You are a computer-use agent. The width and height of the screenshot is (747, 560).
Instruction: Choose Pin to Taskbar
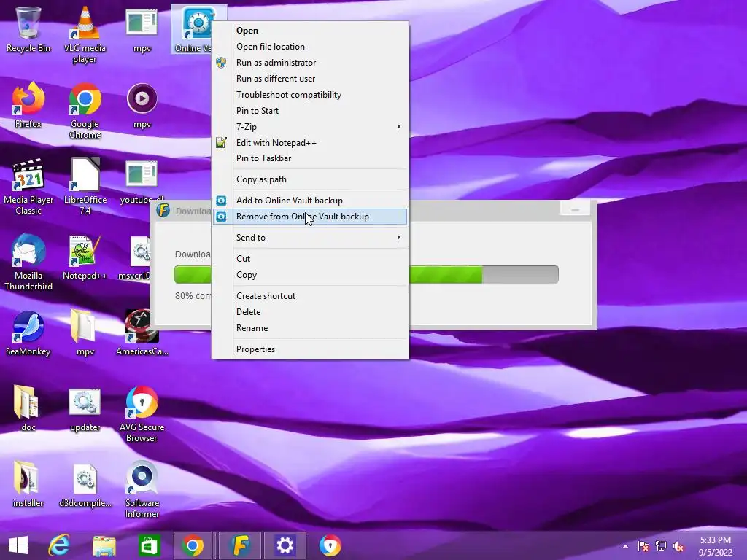click(309, 158)
